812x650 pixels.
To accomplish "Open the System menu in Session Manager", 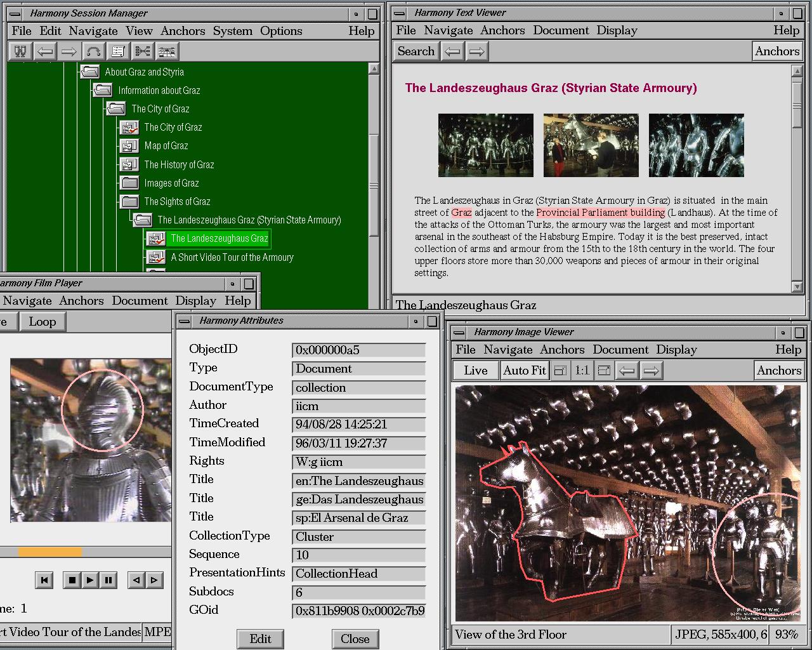I will (232, 31).
